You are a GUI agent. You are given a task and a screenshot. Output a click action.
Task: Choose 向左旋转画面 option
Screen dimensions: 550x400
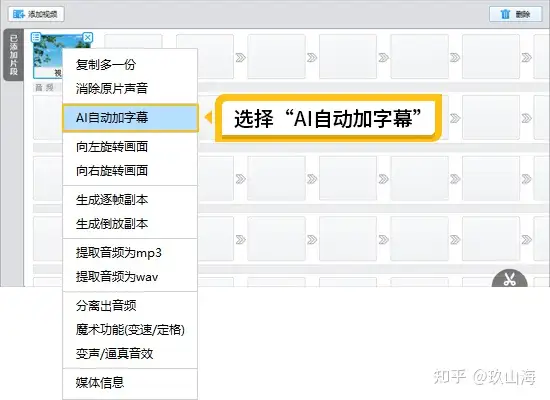pos(130,146)
